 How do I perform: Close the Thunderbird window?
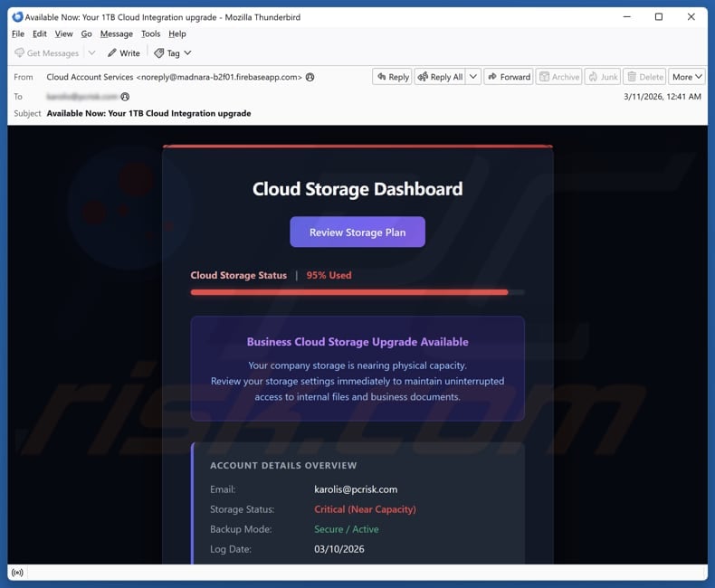[x=691, y=17]
